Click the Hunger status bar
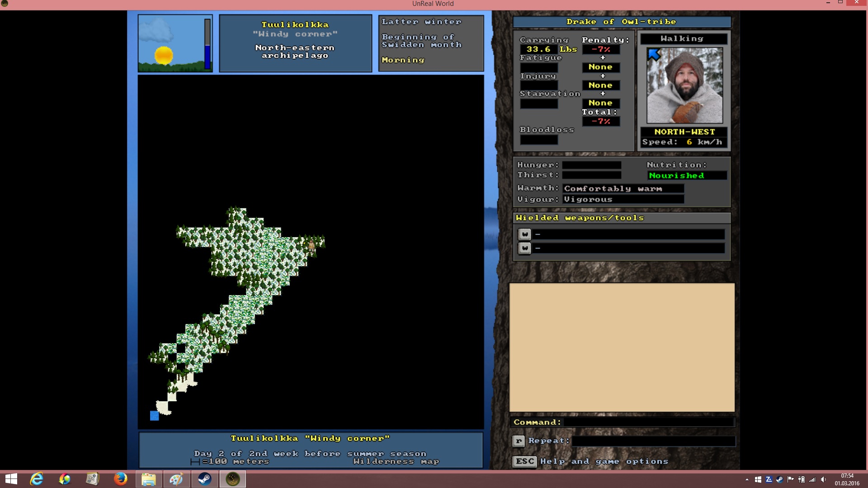Viewport: 868px width, 488px height. pos(591,165)
